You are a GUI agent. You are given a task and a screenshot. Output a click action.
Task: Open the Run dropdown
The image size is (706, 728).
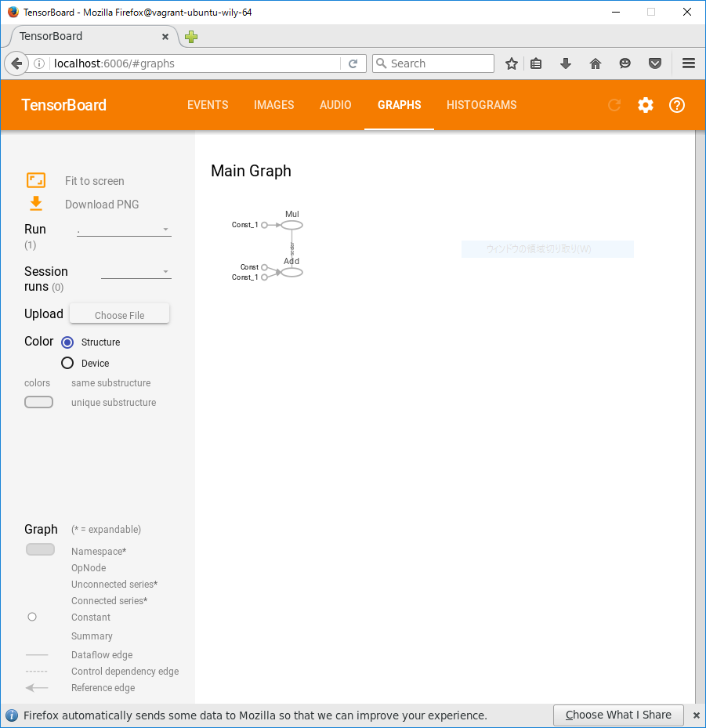(x=124, y=230)
